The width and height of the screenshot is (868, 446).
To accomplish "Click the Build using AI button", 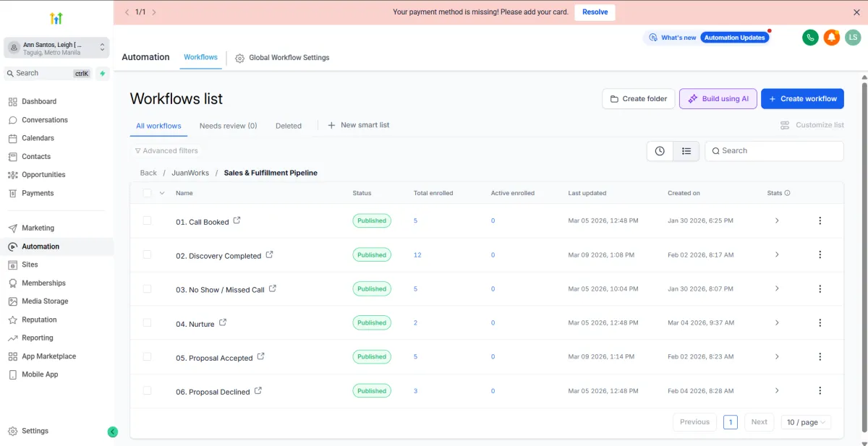I will click(718, 99).
